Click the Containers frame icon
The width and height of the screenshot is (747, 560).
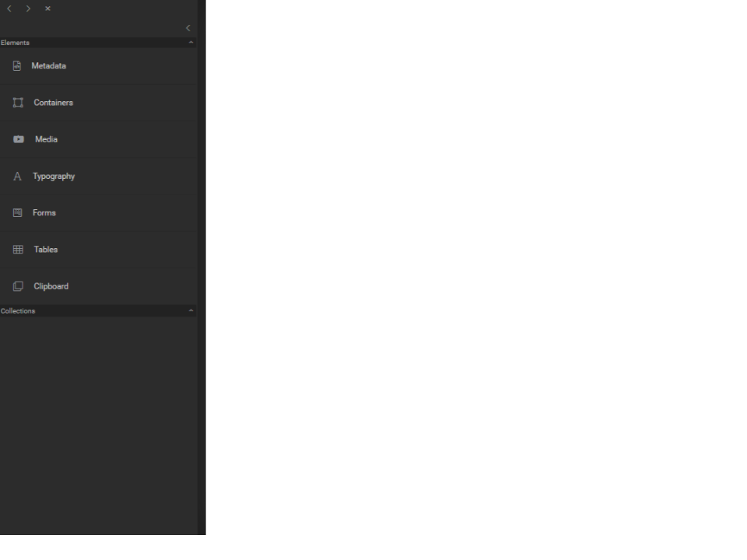click(18, 103)
